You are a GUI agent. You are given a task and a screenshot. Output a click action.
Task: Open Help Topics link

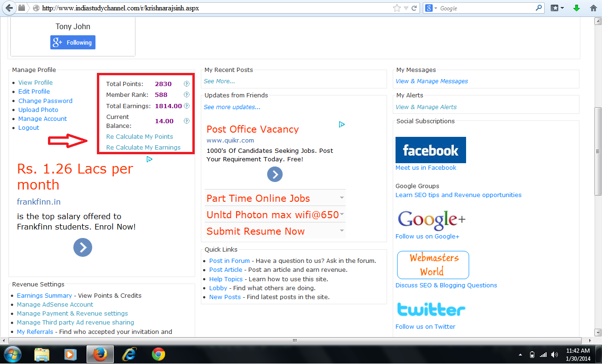(x=226, y=279)
